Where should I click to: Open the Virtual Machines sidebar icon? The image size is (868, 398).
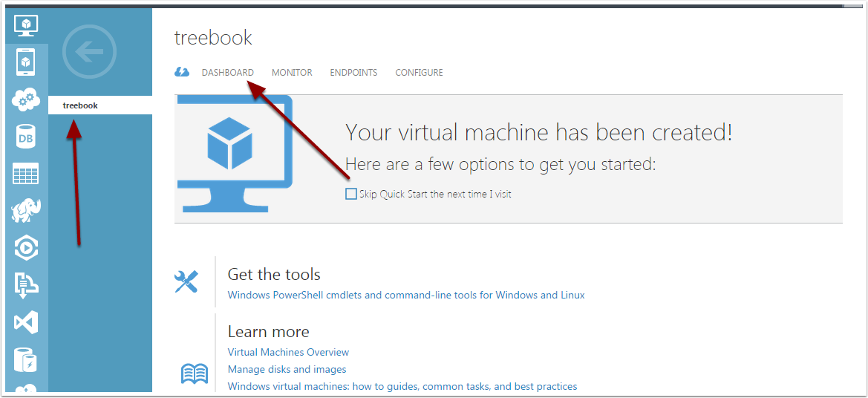pyautogui.click(x=26, y=25)
